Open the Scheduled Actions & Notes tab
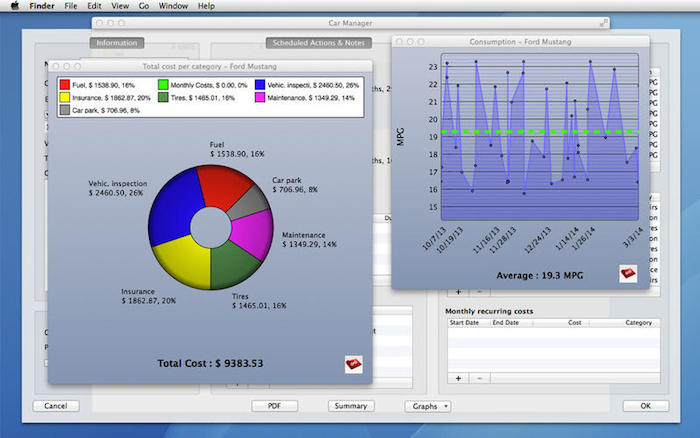The image size is (700, 438). (318, 43)
